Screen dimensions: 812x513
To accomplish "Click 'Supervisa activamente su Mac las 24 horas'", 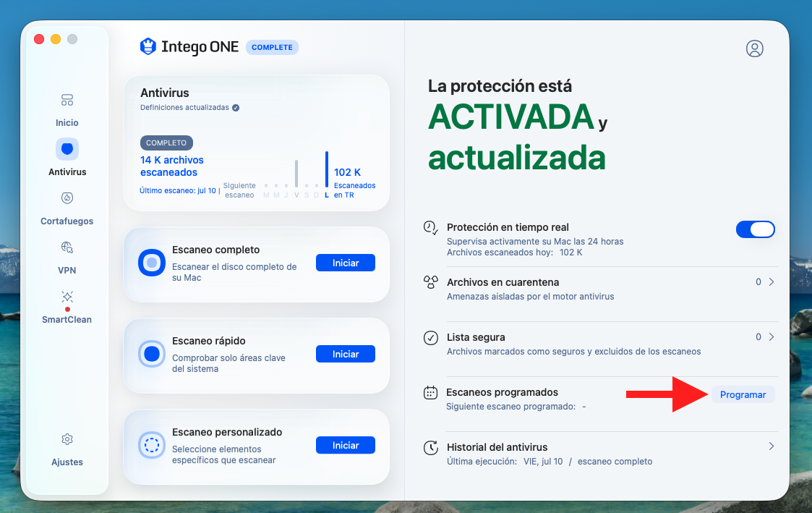I will [535, 242].
